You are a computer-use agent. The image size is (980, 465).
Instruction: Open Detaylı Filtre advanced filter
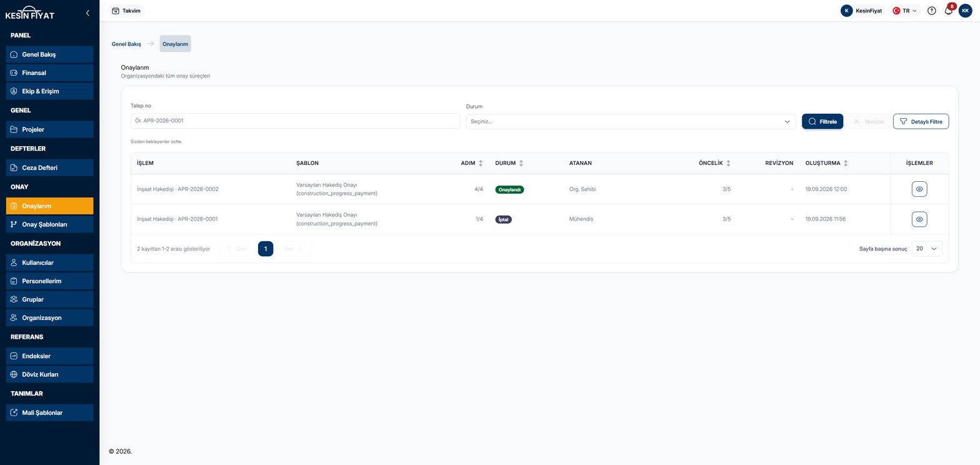(921, 121)
